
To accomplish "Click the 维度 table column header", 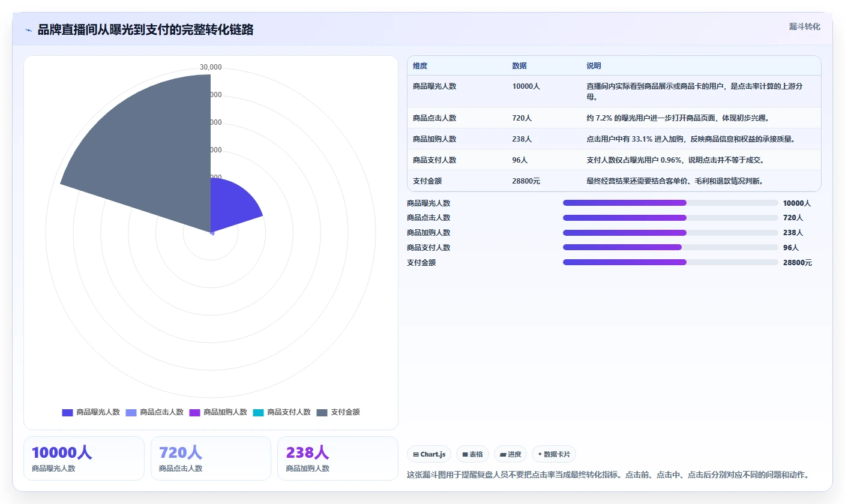I will tap(420, 66).
